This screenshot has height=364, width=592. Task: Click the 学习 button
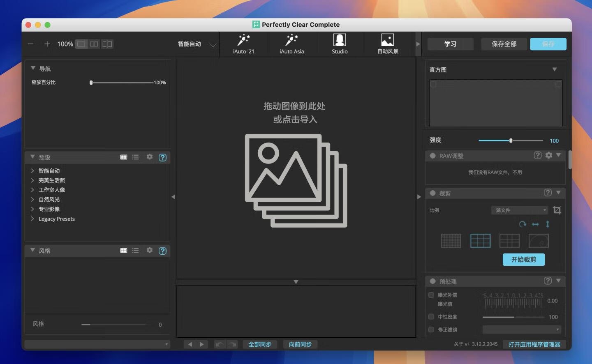click(x=450, y=44)
